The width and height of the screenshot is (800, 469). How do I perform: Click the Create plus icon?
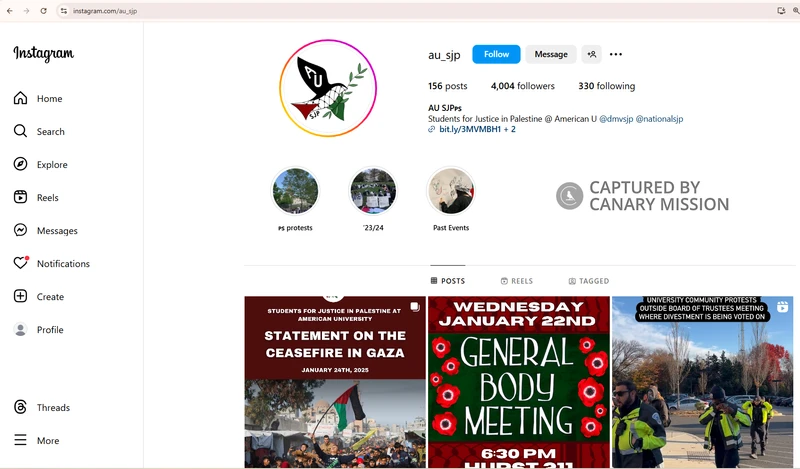[x=20, y=296]
